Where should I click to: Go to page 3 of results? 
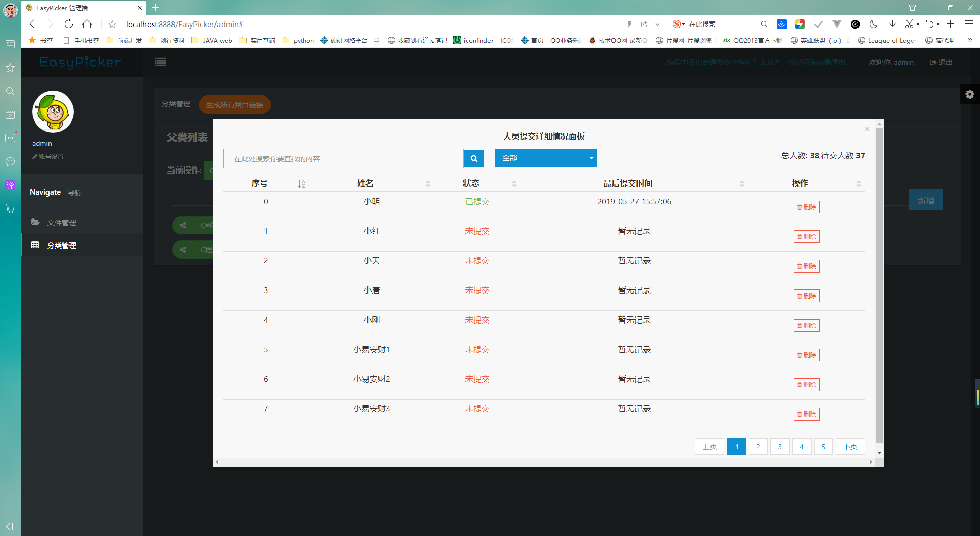[780, 447]
